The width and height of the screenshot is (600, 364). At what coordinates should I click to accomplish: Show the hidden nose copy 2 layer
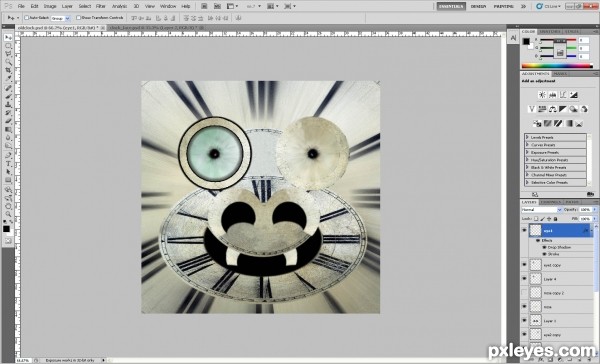(x=524, y=293)
